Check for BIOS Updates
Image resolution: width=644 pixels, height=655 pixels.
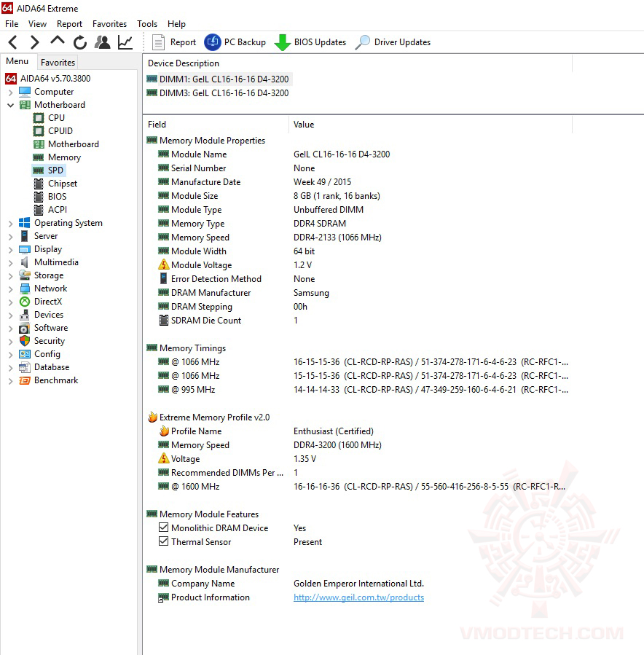[x=310, y=42]
